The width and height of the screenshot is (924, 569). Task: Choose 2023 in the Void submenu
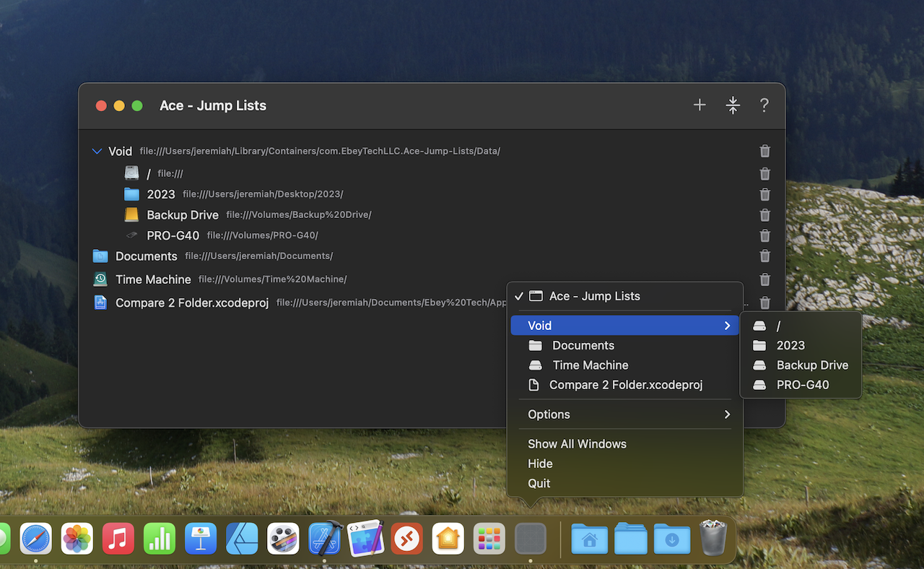pyautogui.click(x=801, y=345)
